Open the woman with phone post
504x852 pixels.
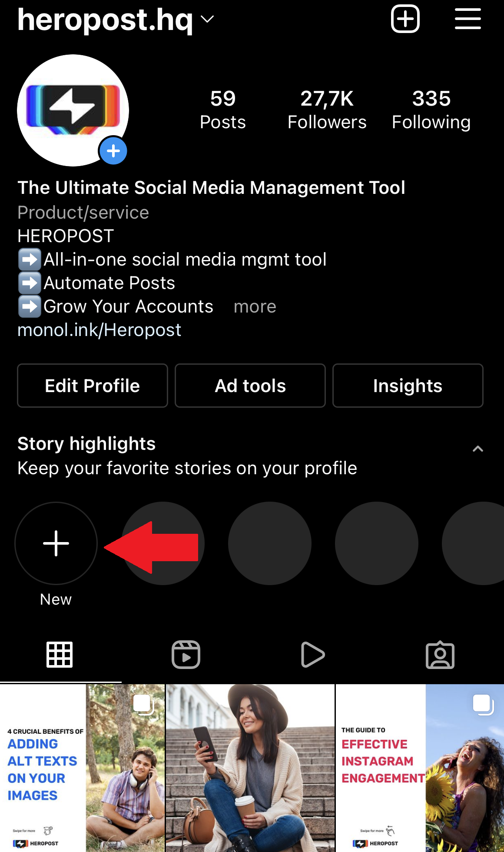250,768
